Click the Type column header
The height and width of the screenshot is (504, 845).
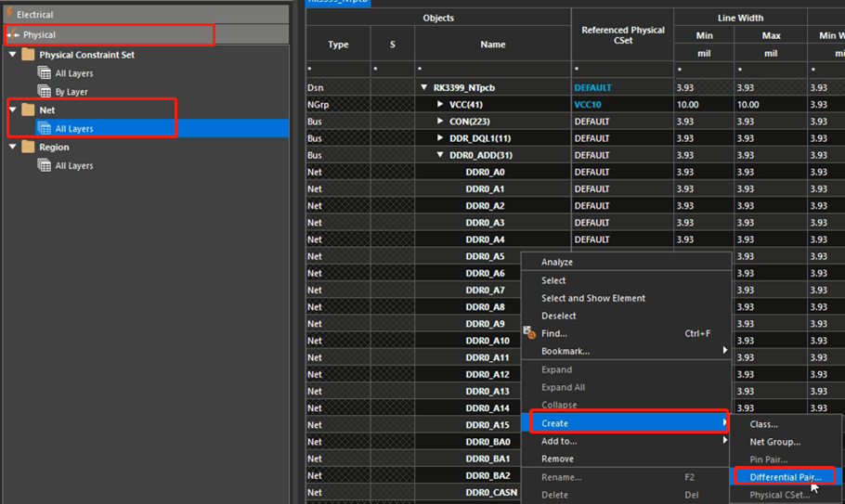coord(338,45)
